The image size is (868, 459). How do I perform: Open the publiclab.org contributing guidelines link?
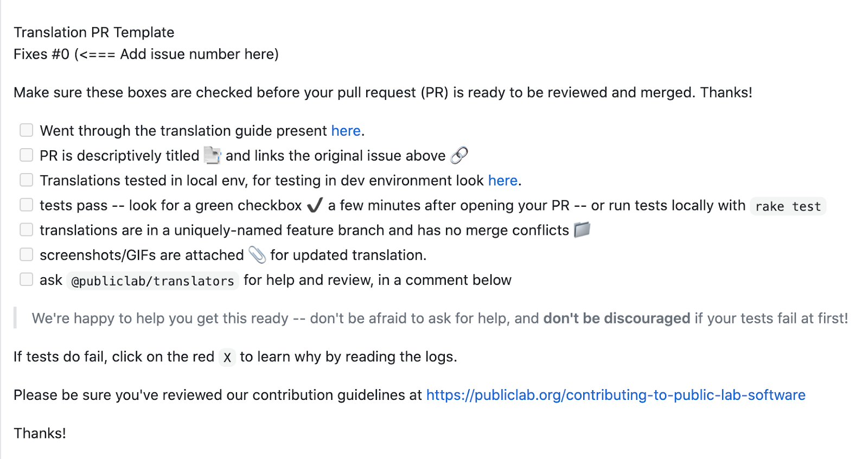616,395
